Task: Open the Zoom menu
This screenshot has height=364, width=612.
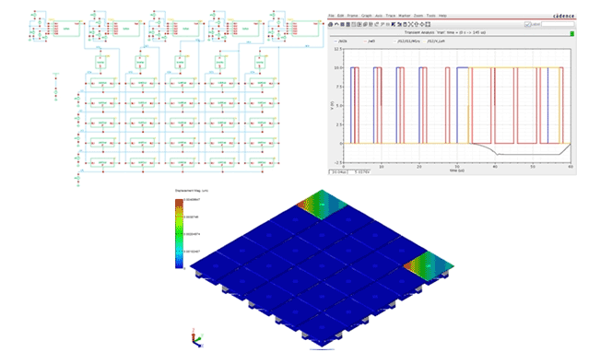Action: tap(418, 16)
